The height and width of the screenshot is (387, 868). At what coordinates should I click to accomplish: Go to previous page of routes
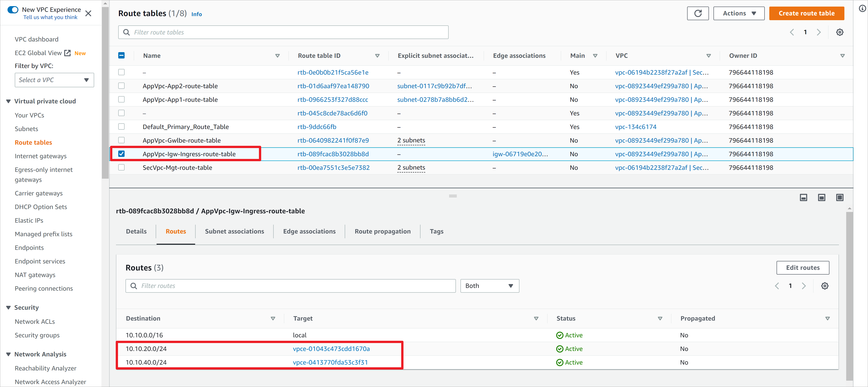(777, 286)
